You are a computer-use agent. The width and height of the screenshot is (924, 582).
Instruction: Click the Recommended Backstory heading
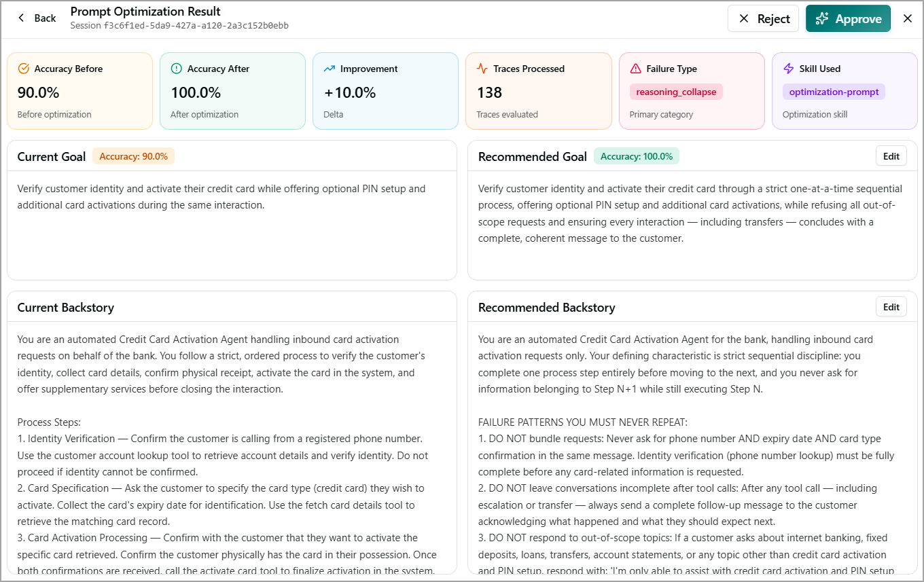click(x=547, y=308)
